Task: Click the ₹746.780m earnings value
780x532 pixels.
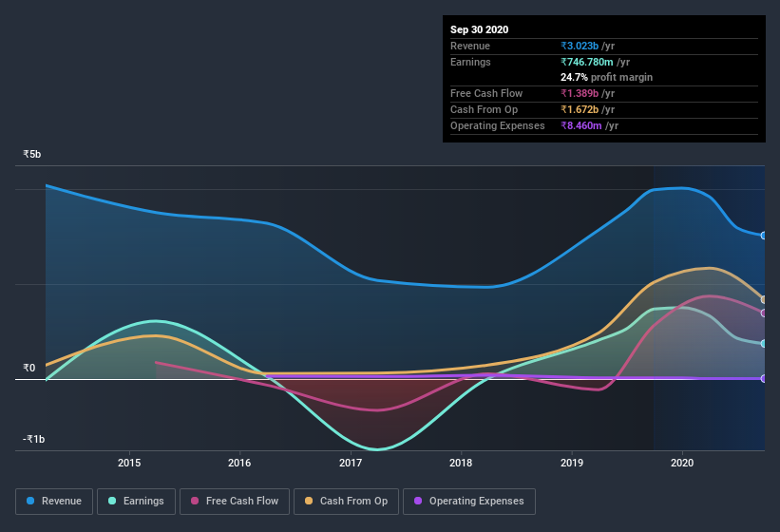Action: pos(587,62)
